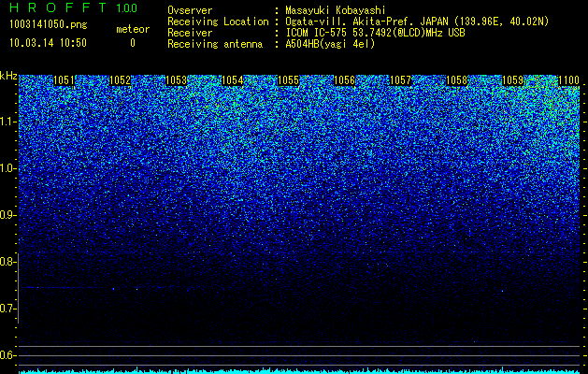Click the 0.7 frequency axis label
Image resolution: width=588 pixels, height=374 pixels.
tap(7, 309)
